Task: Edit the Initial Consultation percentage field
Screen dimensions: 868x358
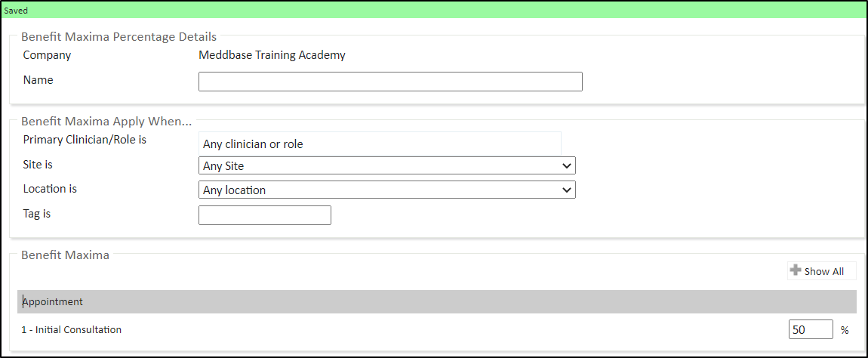Action: (810, 330)
